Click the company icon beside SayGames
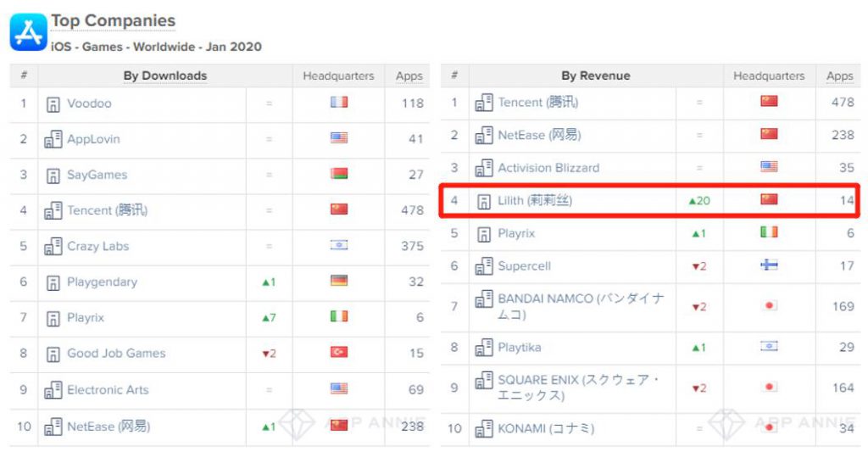The width and height of the screenshot is (868, 452). 53,176
